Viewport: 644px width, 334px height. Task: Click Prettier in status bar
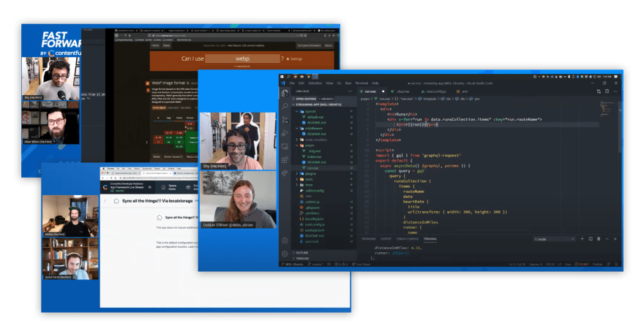point(598,265)
